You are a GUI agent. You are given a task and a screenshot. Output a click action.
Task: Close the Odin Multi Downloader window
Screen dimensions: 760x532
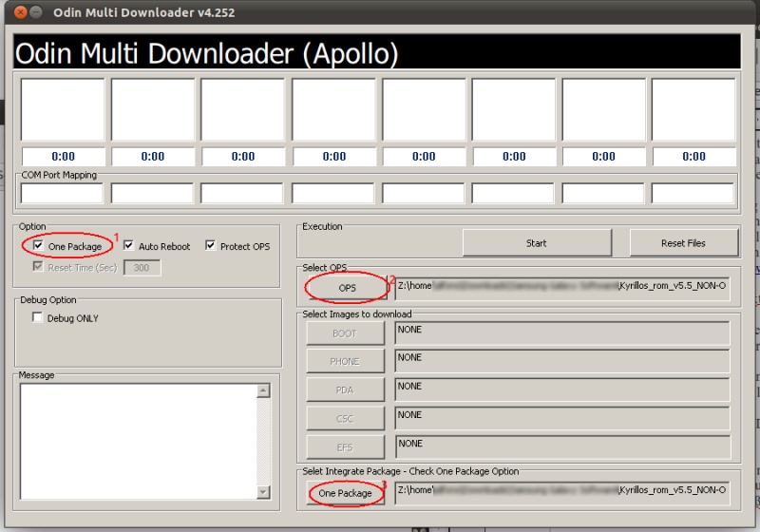coord(20,12)
